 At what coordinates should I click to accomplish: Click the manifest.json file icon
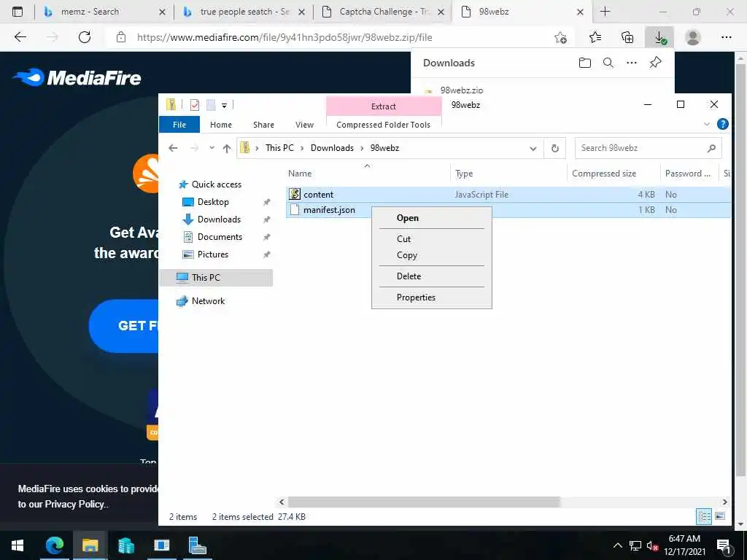click(x=295, y=209)
